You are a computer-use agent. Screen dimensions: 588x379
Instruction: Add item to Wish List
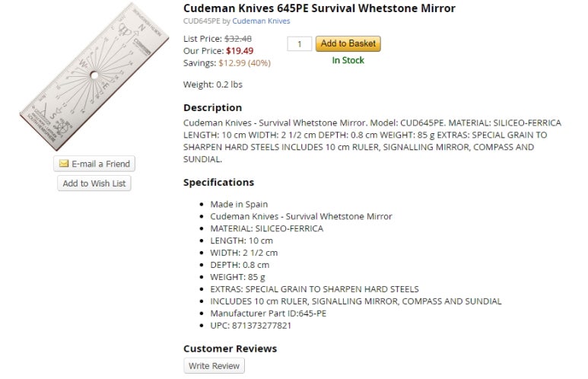[x=94, y=183]
